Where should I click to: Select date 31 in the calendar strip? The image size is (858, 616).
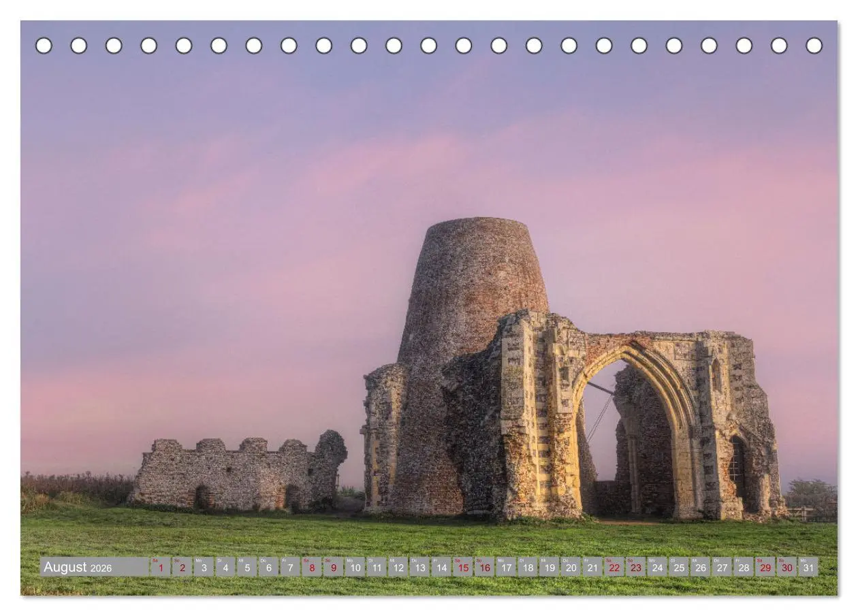coord(808,567)
